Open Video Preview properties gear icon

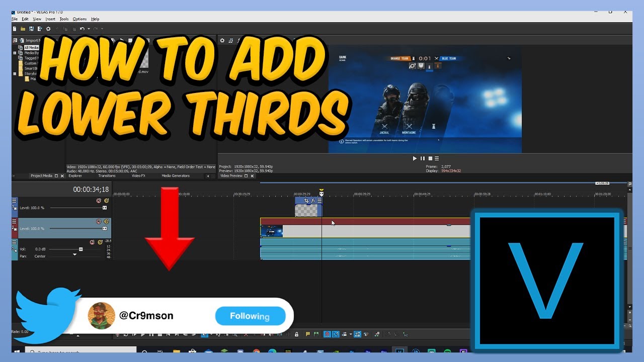tap(222, 40)
